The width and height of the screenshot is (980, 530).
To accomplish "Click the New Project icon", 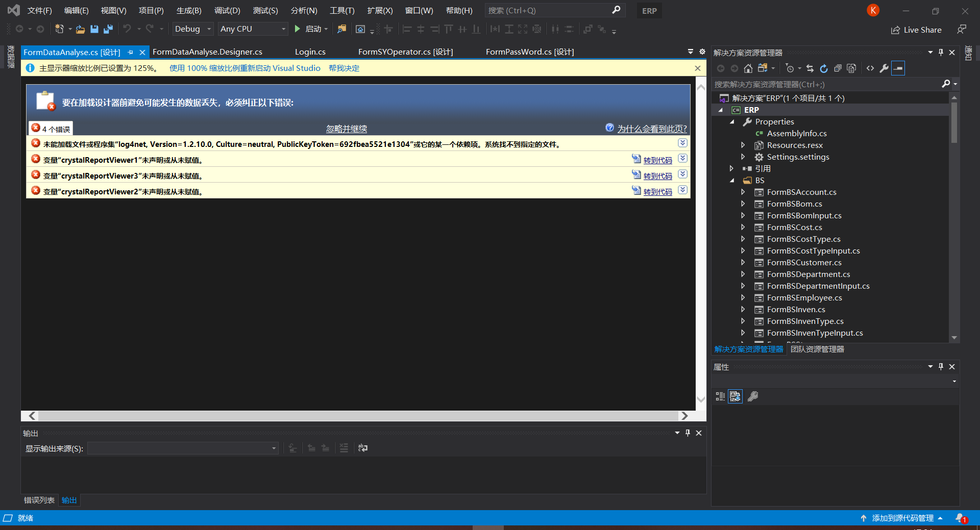I will pyautogui.click(x=59, y=29).
